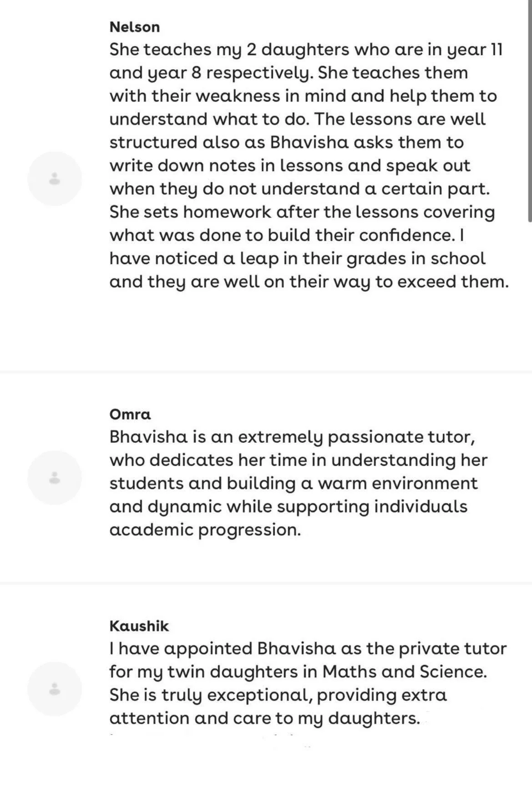Select the reviewer name Omra
The height and width of the screenshot is (787, 532).
pyautogui.click(x=130, y=414)
